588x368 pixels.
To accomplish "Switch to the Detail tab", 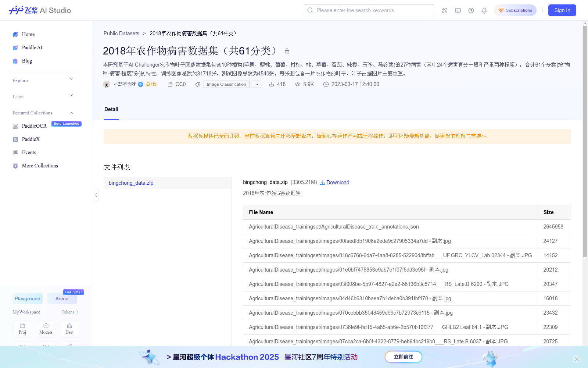I will 111,109.
